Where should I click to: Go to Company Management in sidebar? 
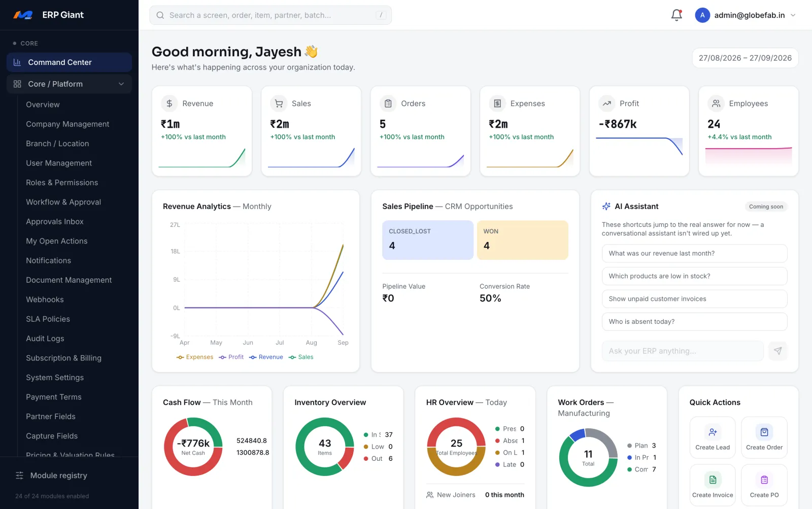67,124
